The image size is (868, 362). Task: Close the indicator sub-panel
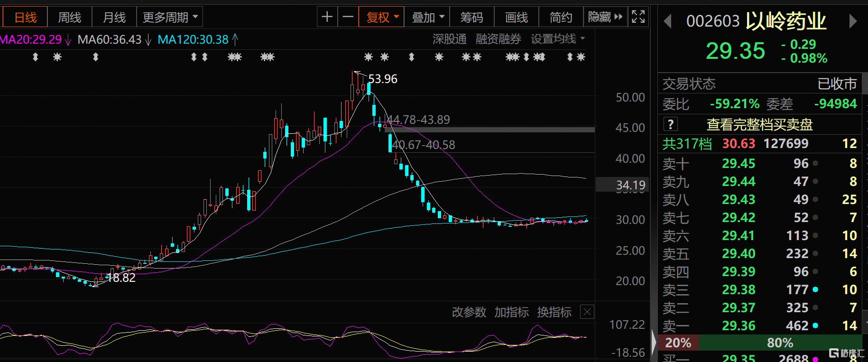click(587, 312)
